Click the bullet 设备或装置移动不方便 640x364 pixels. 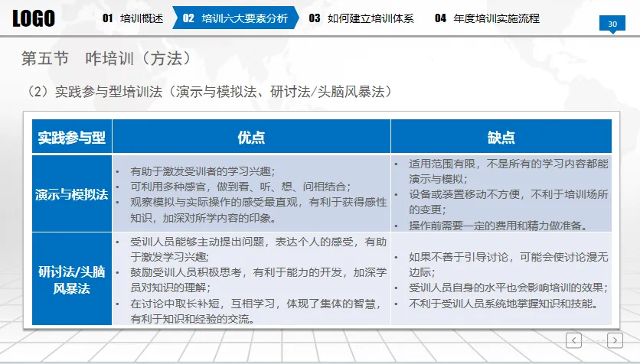pyautogui.click(x=508, y=202)
